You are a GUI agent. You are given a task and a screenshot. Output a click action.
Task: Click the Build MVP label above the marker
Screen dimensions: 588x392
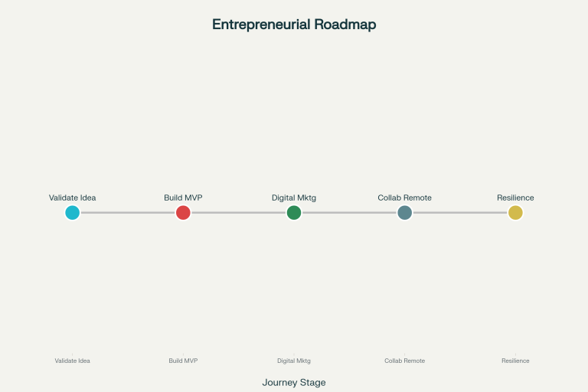pyautogui.click(x=183, y=198)
